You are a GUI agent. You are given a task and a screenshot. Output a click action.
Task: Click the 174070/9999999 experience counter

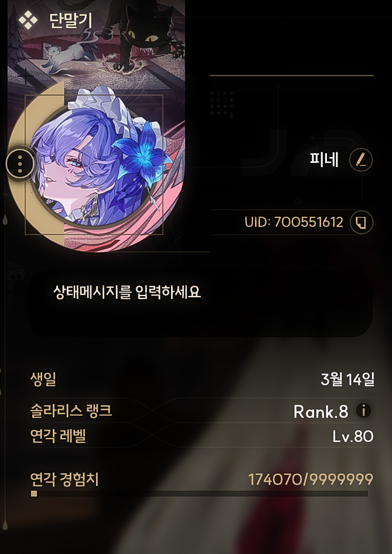pyautogui.click(x=311, y=480)
